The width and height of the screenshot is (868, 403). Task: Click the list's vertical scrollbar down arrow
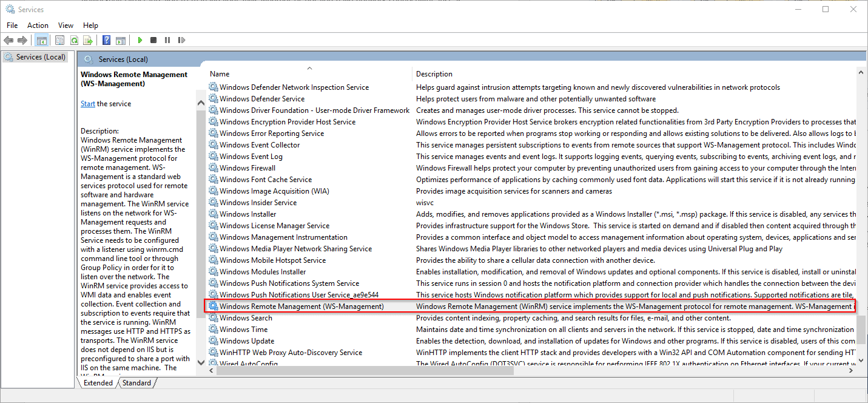[861, 361]
